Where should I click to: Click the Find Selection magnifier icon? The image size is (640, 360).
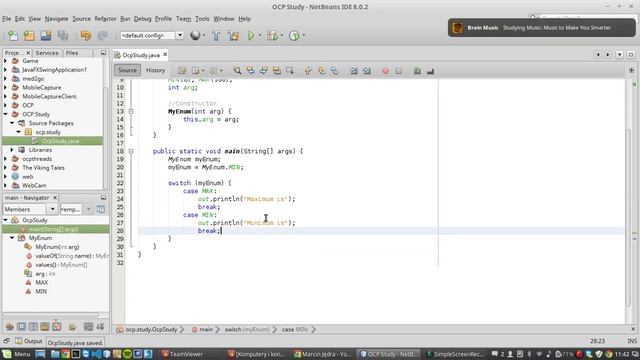(237, 71)
